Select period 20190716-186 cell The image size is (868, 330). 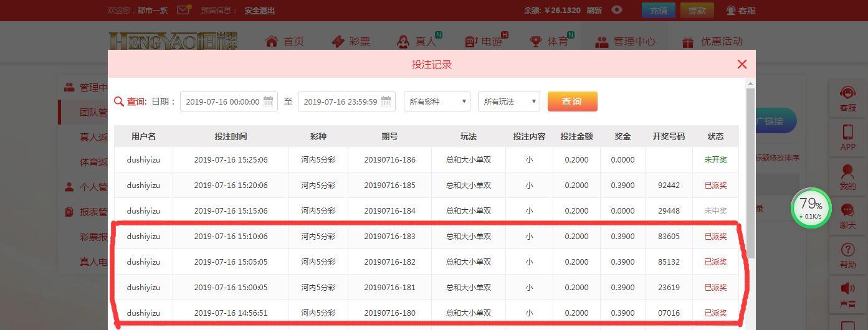point(389,159)
